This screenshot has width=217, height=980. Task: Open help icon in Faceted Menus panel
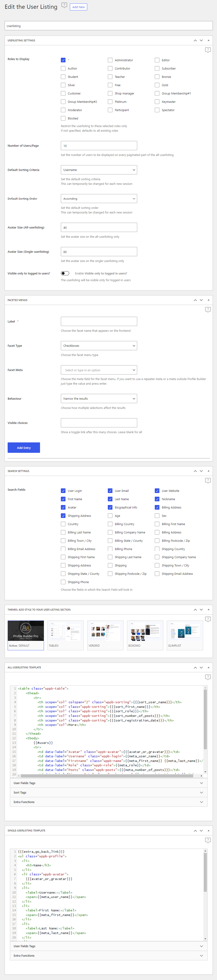208,310
